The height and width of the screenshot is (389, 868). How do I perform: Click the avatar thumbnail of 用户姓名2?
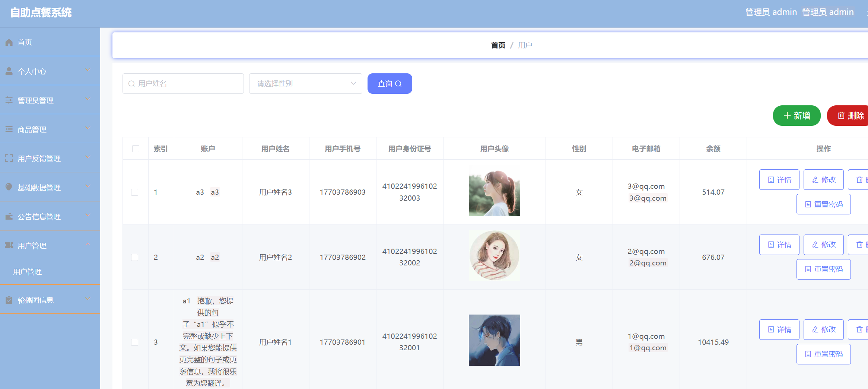click(494, 255)
